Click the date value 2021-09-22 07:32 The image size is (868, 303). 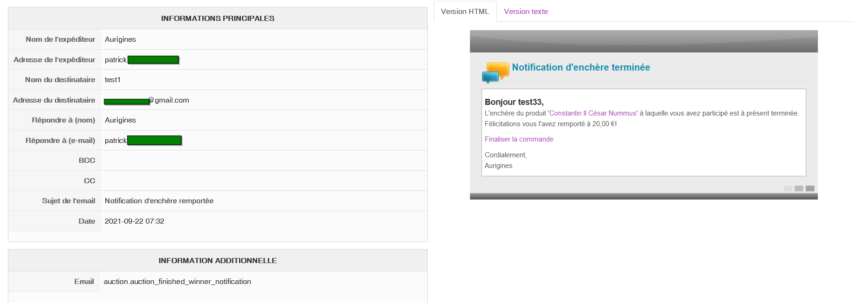click(135, 221)
